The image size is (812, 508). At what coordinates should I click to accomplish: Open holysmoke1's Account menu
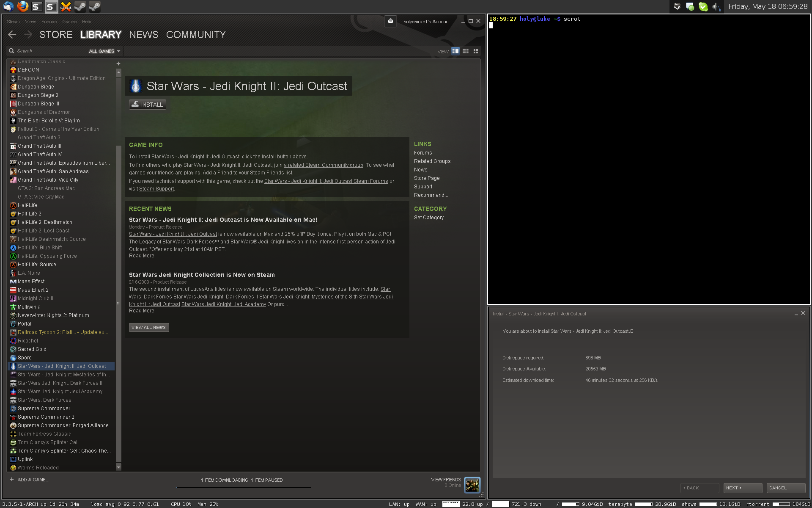pyautogui.click(x=426, y=22)
